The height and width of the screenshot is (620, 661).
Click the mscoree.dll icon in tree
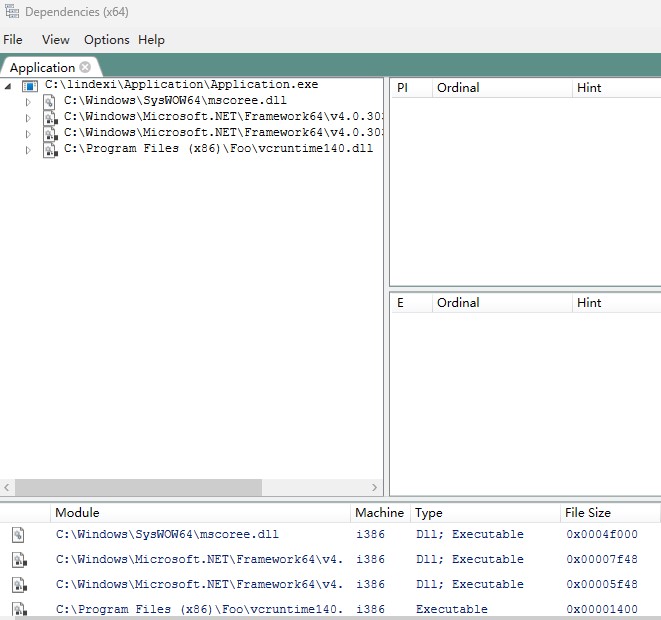pos(49,101)
